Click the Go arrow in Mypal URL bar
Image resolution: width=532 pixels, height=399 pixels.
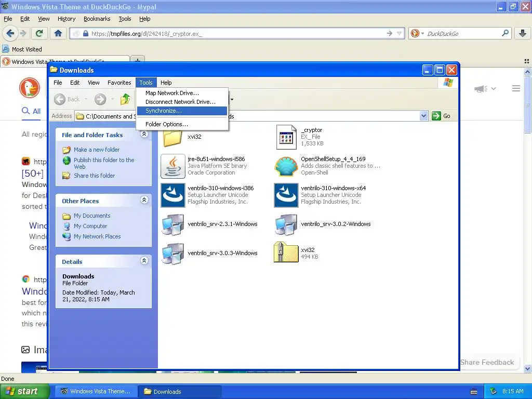[x=389, y=33]
